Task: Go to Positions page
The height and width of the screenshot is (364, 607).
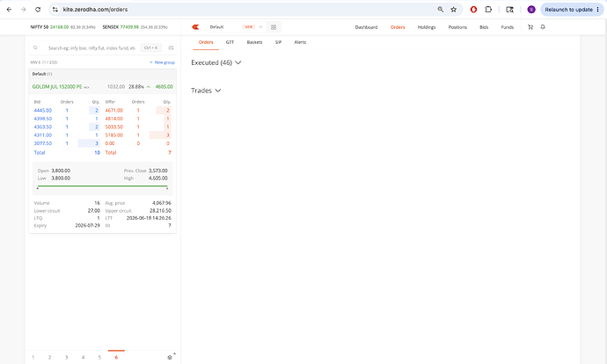Action: (457, 27)
